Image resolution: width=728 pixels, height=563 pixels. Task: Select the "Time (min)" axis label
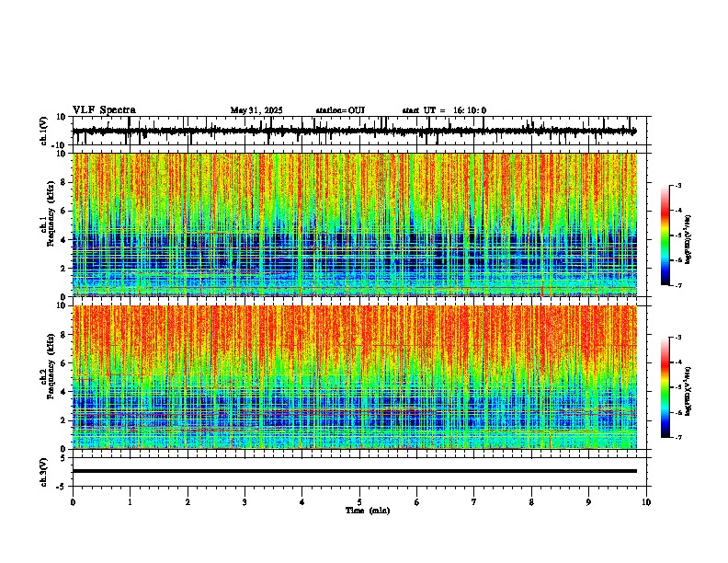pyautogui.click(x=368, y=511)
